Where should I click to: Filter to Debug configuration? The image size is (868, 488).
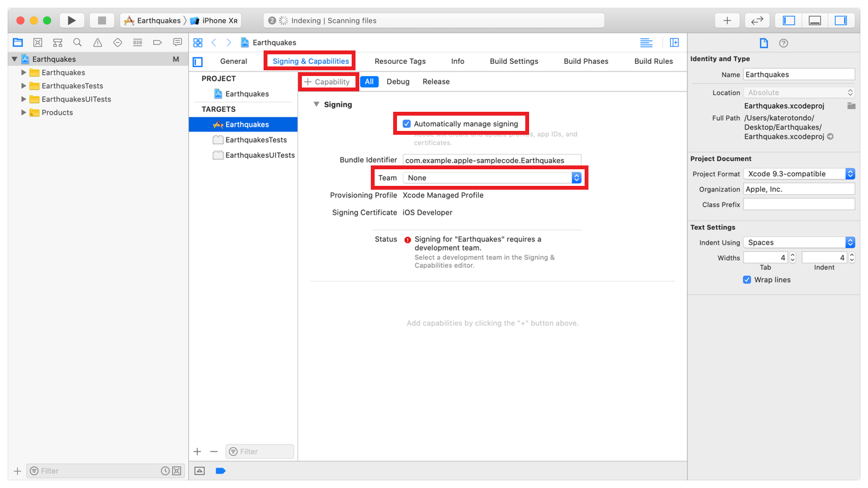(398, 82)
